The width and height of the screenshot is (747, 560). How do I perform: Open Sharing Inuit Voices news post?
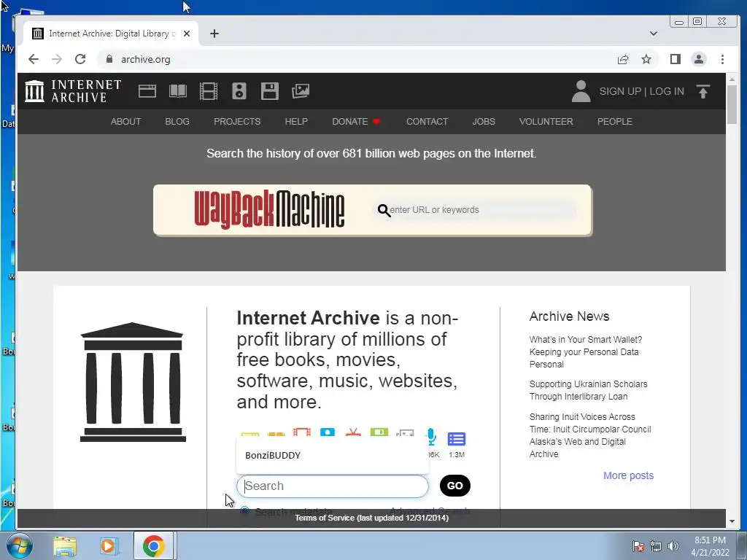pos(590,435)
